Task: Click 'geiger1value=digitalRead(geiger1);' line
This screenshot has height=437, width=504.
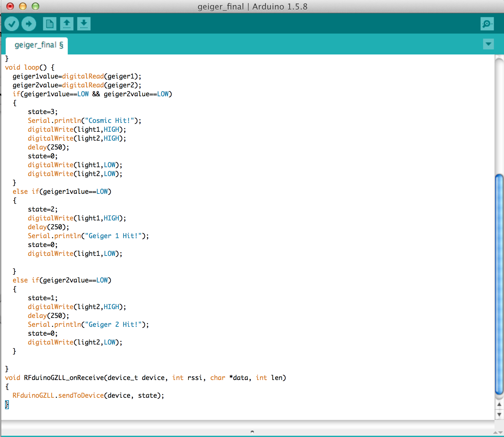Action: pos(77,76)
